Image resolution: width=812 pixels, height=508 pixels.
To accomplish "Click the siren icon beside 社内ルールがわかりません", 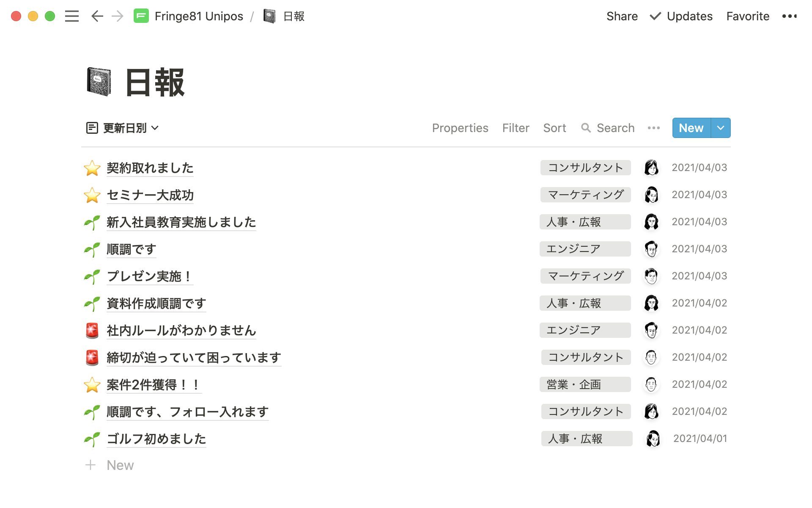I will coord(92,331).
